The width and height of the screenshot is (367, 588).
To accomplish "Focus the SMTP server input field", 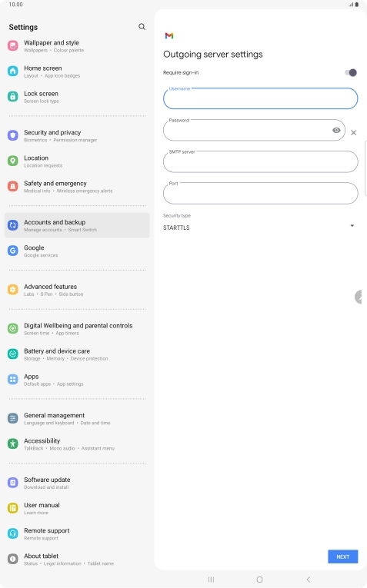I will click(x=260, y=161).
